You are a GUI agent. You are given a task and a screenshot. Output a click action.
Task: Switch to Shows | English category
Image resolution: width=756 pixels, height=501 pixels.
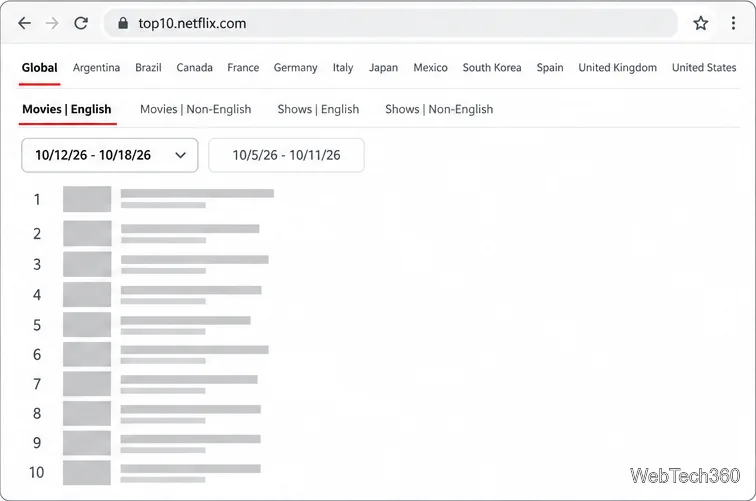(x=318, y=109)
